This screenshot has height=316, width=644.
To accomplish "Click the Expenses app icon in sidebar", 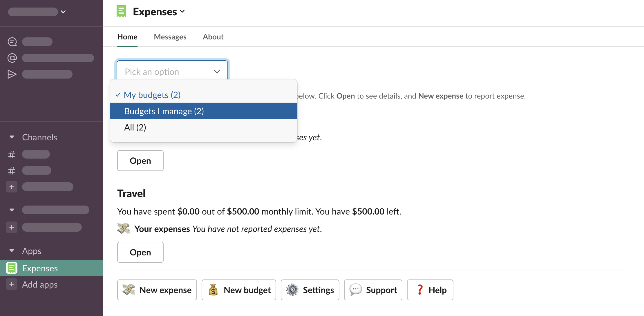I will click(x=12, y=268).
